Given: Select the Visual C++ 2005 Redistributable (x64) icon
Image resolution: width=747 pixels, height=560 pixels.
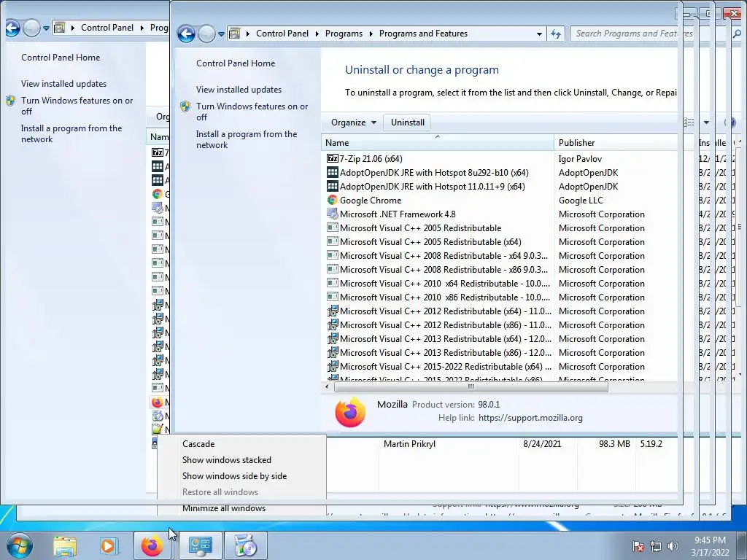Looking at the screenshot, I should coord(332,241).
